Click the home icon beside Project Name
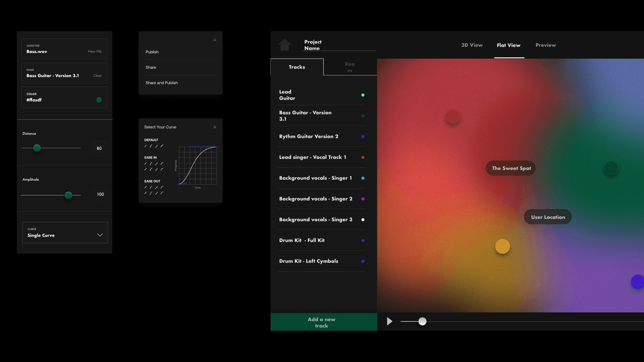Image resolution: width=644 pixels, height=362 pixels. tap(284, 45)
